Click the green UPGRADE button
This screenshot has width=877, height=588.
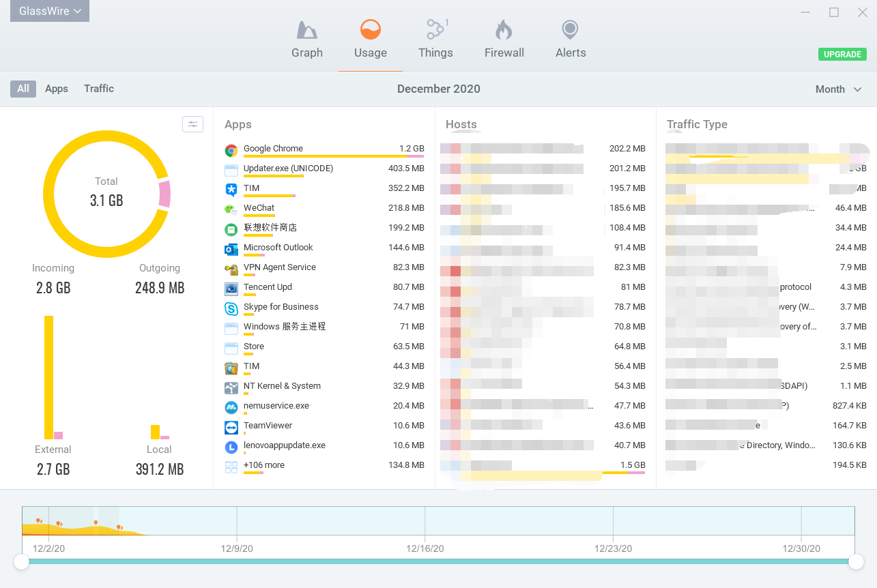click(x=842, y=55)
